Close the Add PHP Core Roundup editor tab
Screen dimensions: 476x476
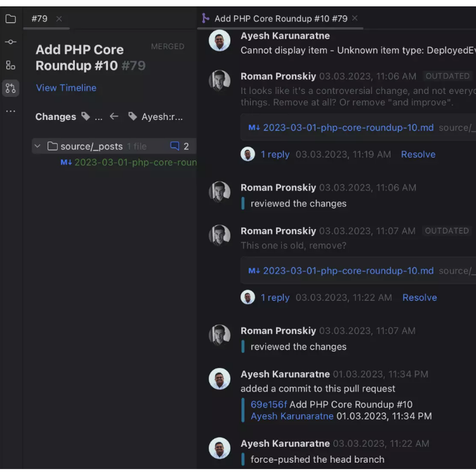pyautogui.click(x=355, y=19)
